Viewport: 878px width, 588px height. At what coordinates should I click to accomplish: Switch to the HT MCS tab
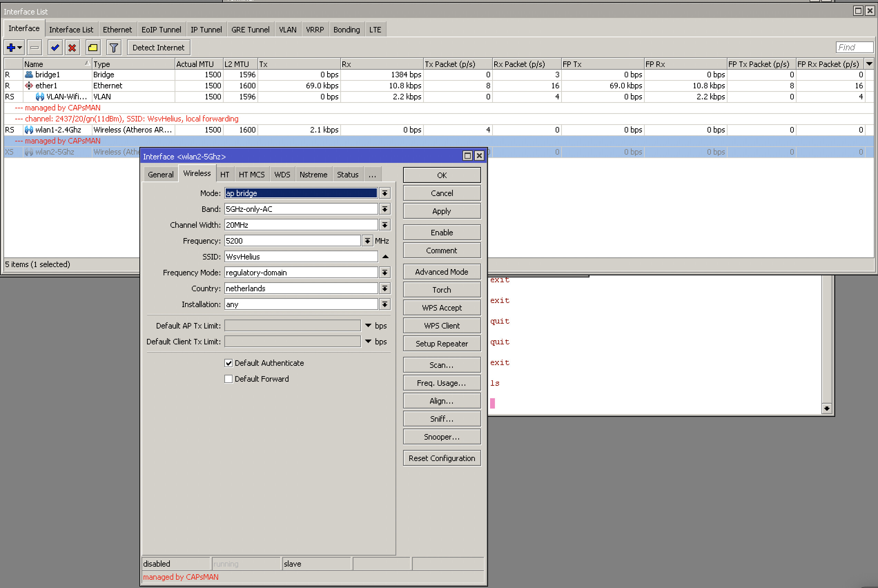point(252,174)
